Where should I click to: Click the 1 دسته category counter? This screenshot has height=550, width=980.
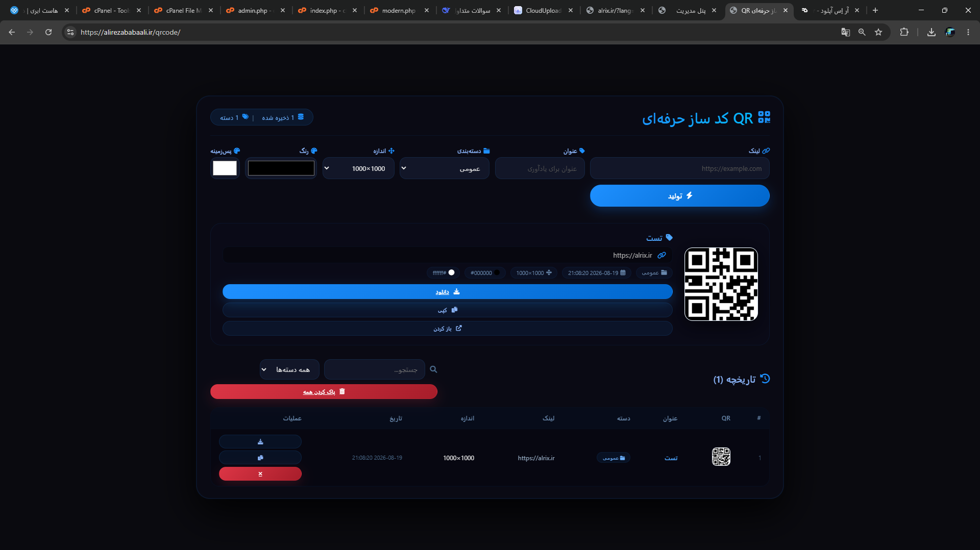click(234, 117)
